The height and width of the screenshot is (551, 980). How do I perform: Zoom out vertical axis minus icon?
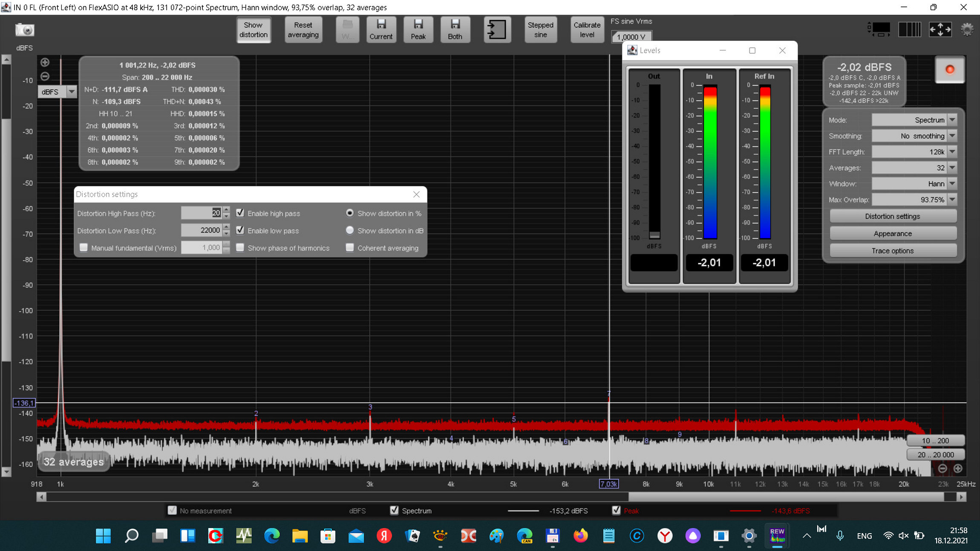(x=45, y=76)
